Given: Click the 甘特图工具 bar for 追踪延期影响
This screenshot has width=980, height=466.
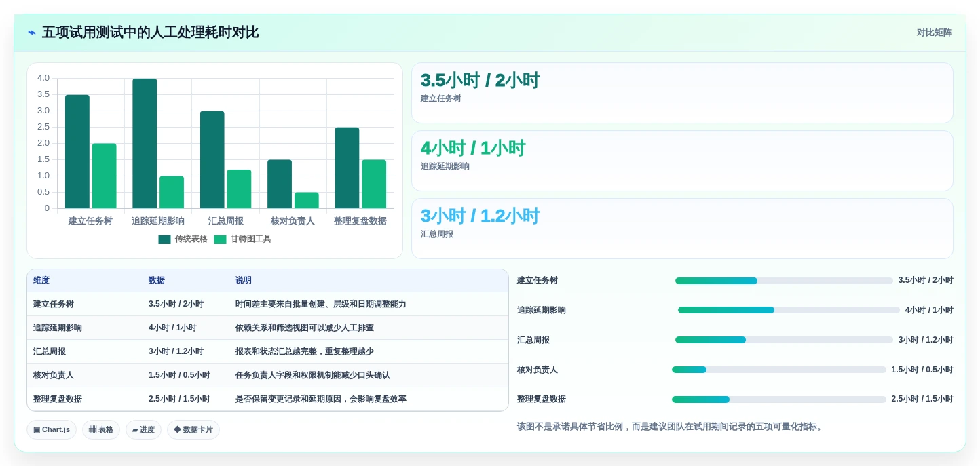Looking at the screenshot, I should point(172,192).
